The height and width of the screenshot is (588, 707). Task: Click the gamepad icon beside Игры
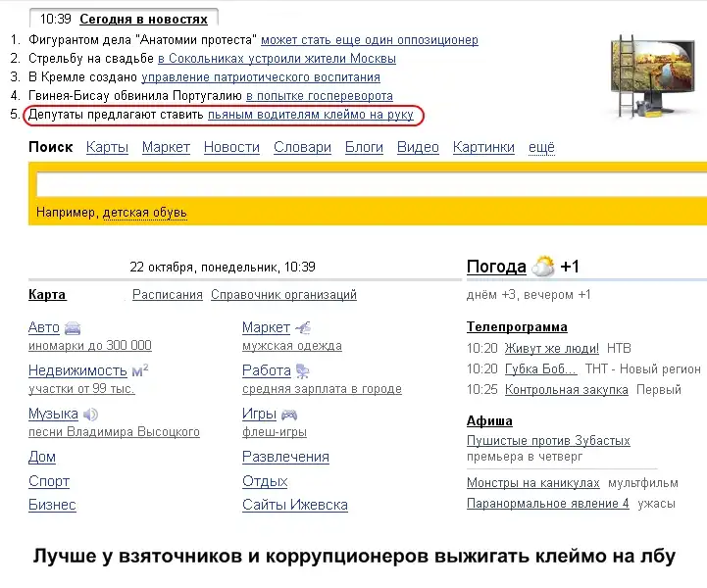288,415
